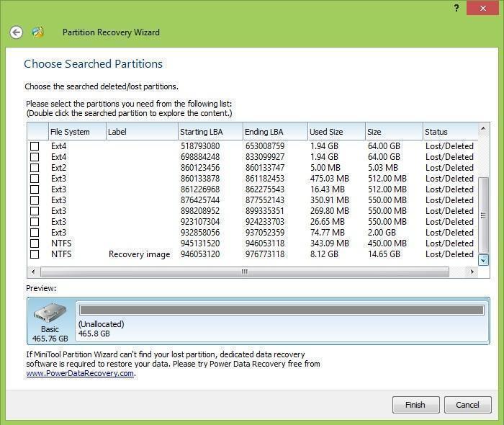Click the horizontal scroll right arrow
The width and height of the screenshot is (504, 425).
click(x=473, y=272)
